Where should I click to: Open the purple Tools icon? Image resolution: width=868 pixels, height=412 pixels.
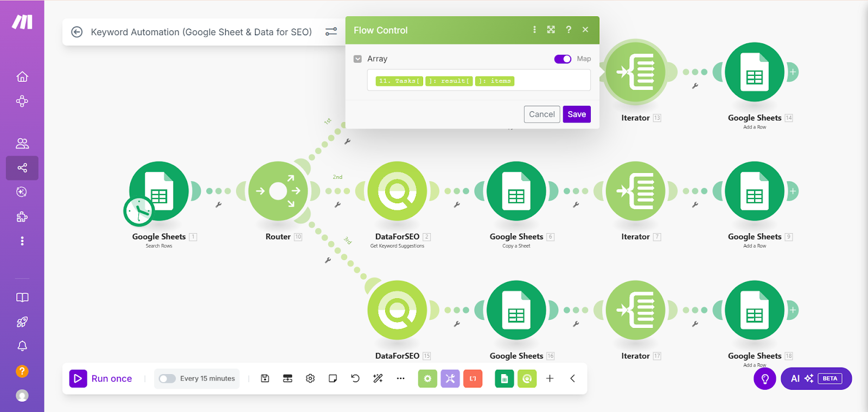pyautogui.click(x=450, y=378)
